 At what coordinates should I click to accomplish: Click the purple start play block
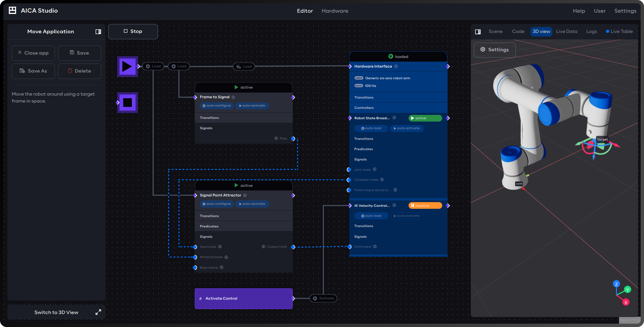(x=128, y=67)
